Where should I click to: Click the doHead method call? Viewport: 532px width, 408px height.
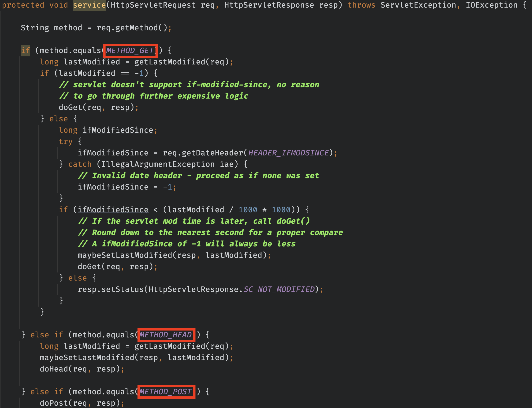pos(54,369)
